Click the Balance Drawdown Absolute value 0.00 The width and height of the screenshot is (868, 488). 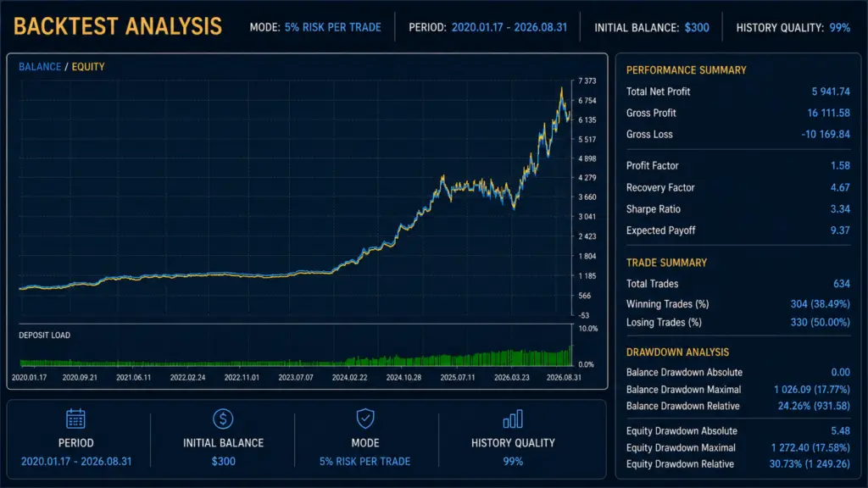pyautogui.click(x=840, y=373)
